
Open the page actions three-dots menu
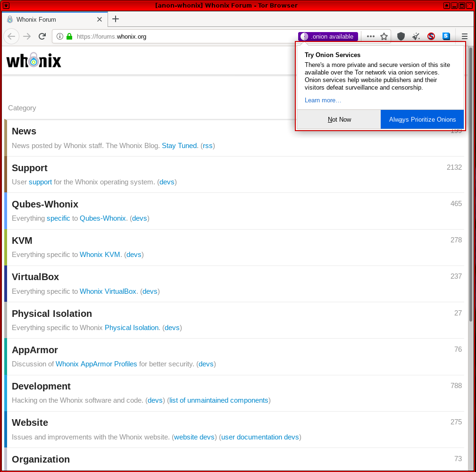point(371,36)
